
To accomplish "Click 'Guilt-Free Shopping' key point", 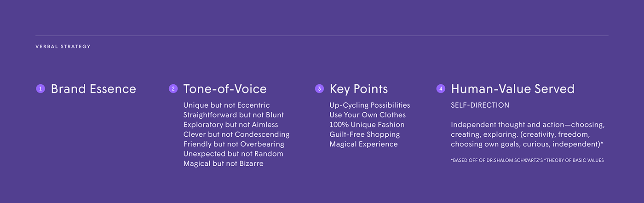I will 365,134.
